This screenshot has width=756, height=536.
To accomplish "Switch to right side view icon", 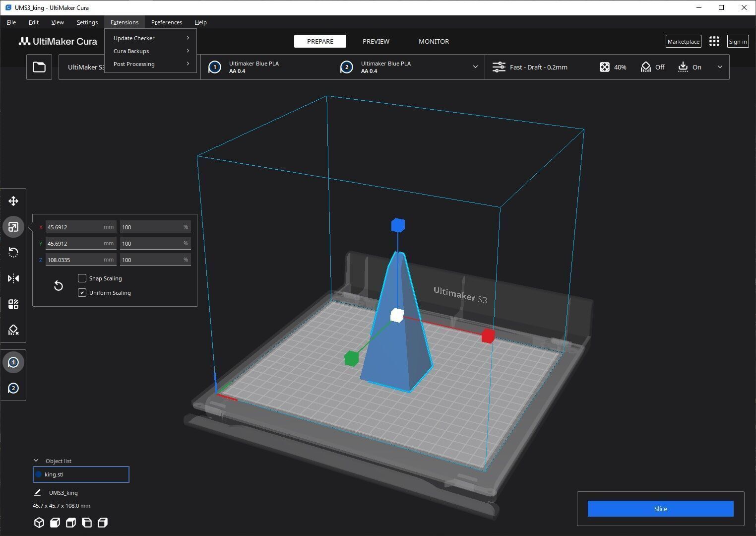I will coord(103,523).
